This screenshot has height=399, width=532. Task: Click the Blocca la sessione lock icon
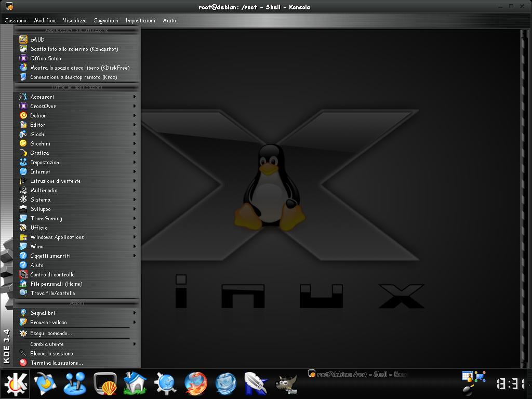23,353
